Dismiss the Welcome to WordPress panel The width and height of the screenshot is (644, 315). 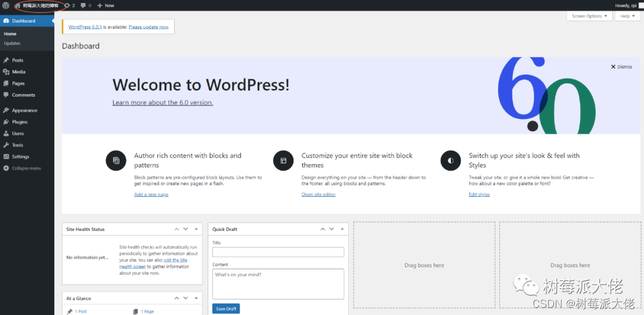tap(621, 67)
